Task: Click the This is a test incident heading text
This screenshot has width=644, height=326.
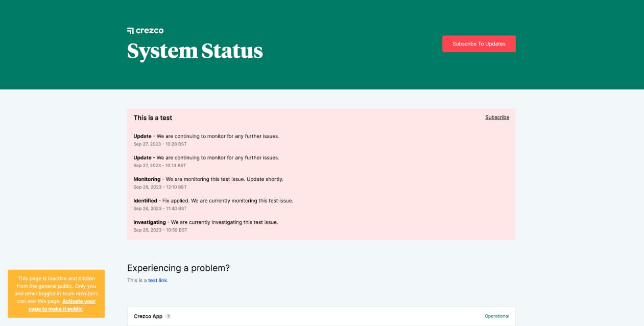Action: pyautogui.click(x=153, y=118)
